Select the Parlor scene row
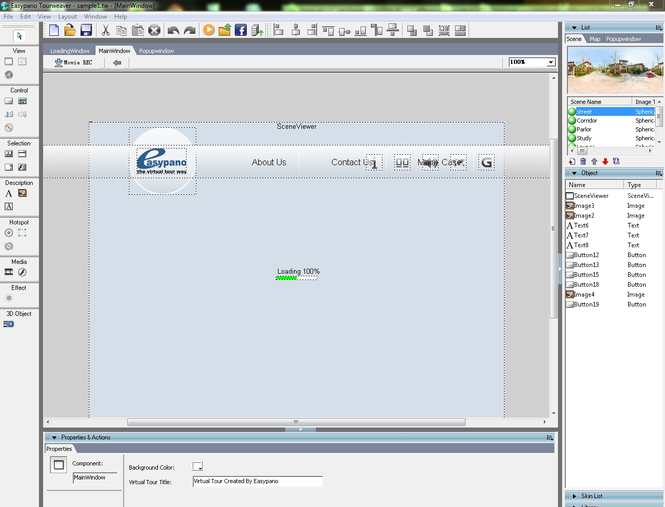Viewport: 665px width, 507px height. tap(611, 129)
